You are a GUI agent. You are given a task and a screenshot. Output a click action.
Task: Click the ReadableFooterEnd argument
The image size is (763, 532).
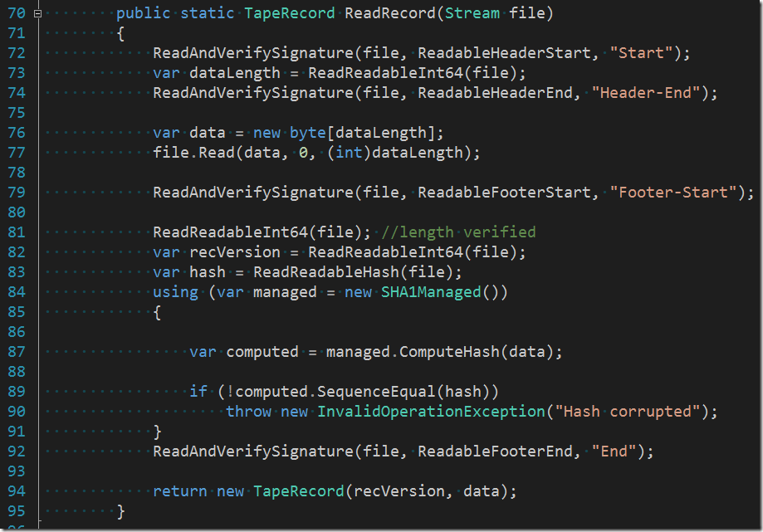495,451
